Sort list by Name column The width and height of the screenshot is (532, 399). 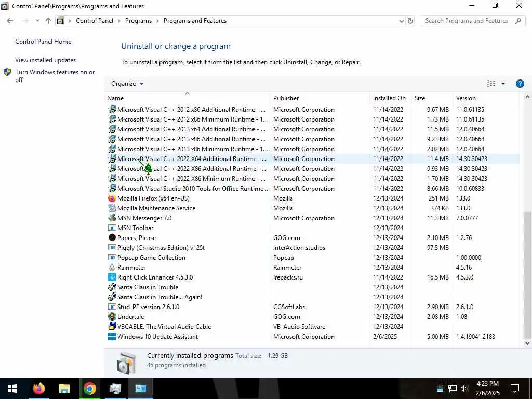coord(187,98)
